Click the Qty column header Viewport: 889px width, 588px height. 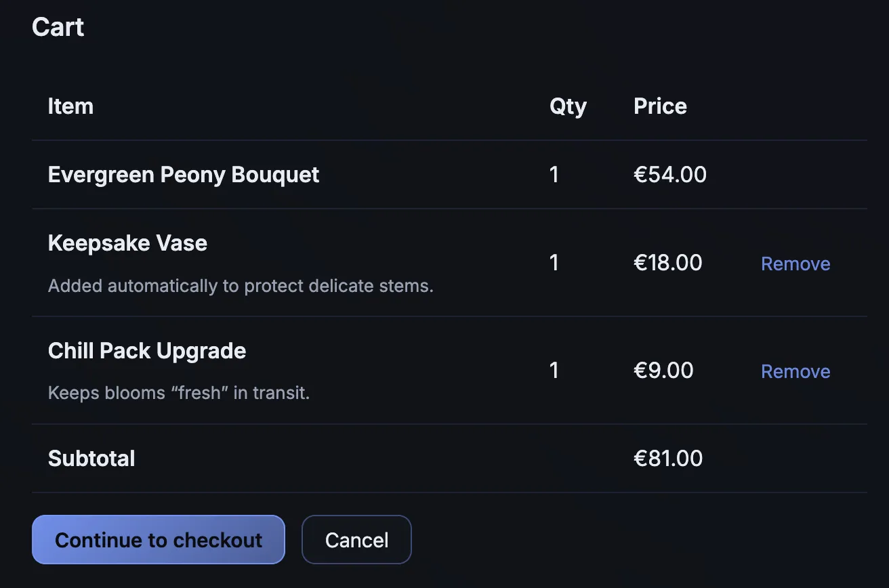click(x=568, y=106)
